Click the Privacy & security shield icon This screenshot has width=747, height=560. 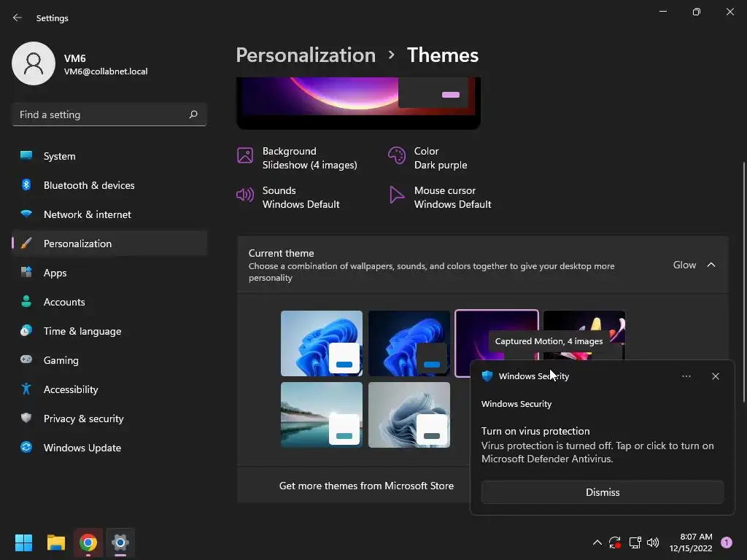(x=26, y=418)
